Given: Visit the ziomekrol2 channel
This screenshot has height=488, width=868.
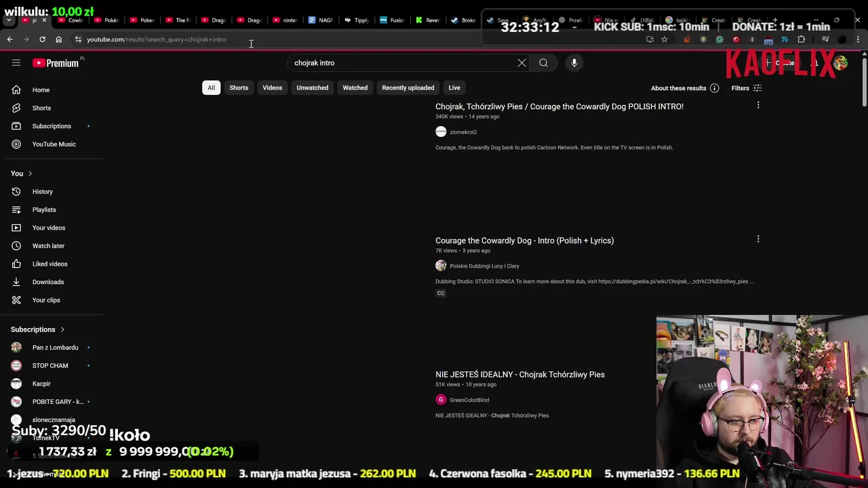Looking at the screenshot, I should click(463, 132).
